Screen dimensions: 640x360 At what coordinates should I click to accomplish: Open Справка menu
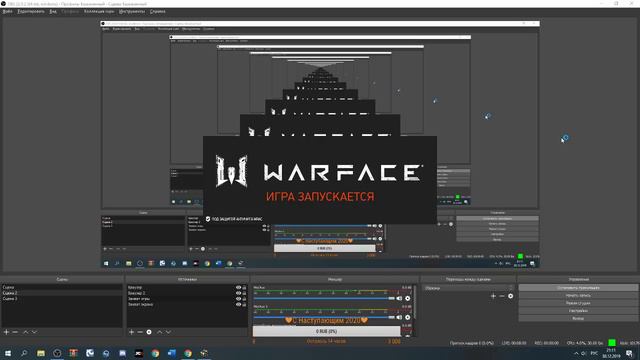158,11
